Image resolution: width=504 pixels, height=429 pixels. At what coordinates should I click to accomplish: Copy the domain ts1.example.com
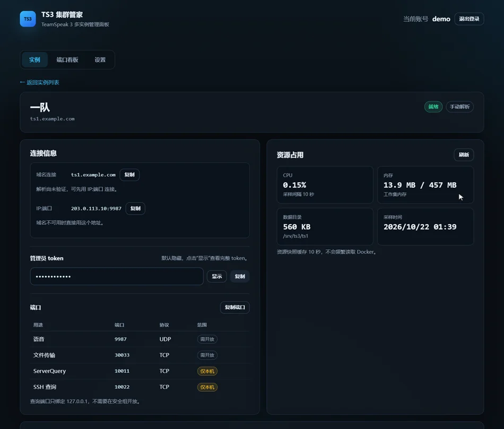[x=129, y=175]
